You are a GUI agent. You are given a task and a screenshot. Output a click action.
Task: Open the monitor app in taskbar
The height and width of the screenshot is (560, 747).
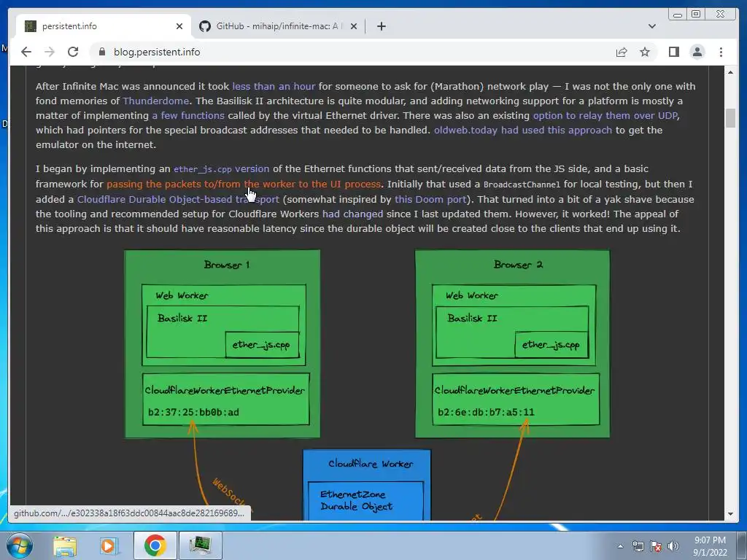(200, 545)
